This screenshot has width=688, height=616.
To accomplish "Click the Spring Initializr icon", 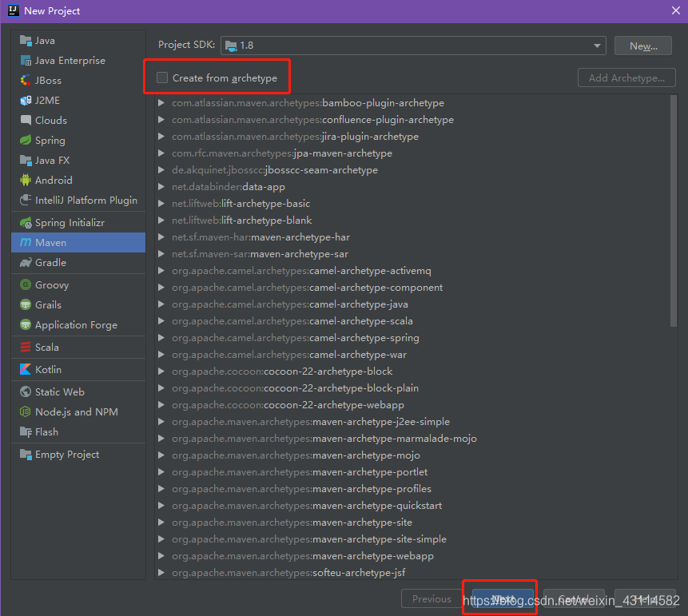I will [x=26, y=222].
